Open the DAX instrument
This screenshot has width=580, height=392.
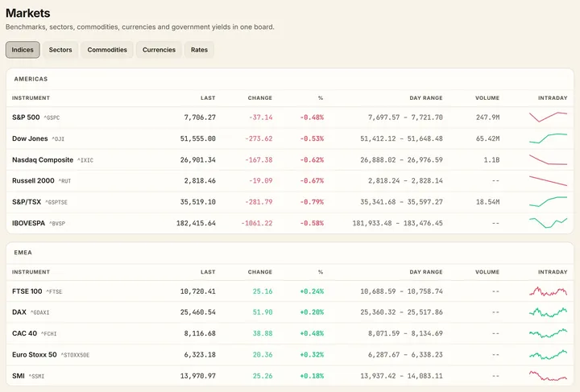pos(19,312)
